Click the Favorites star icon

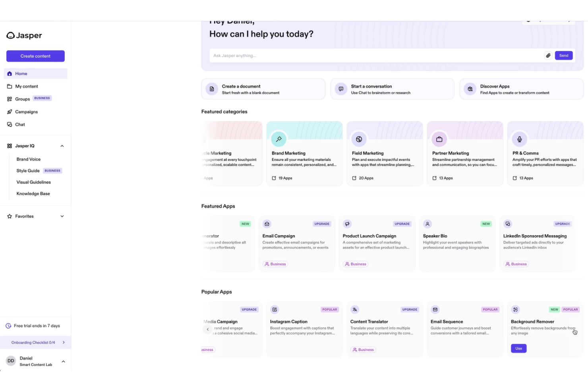pyautogui.click(x=10, y=216)
